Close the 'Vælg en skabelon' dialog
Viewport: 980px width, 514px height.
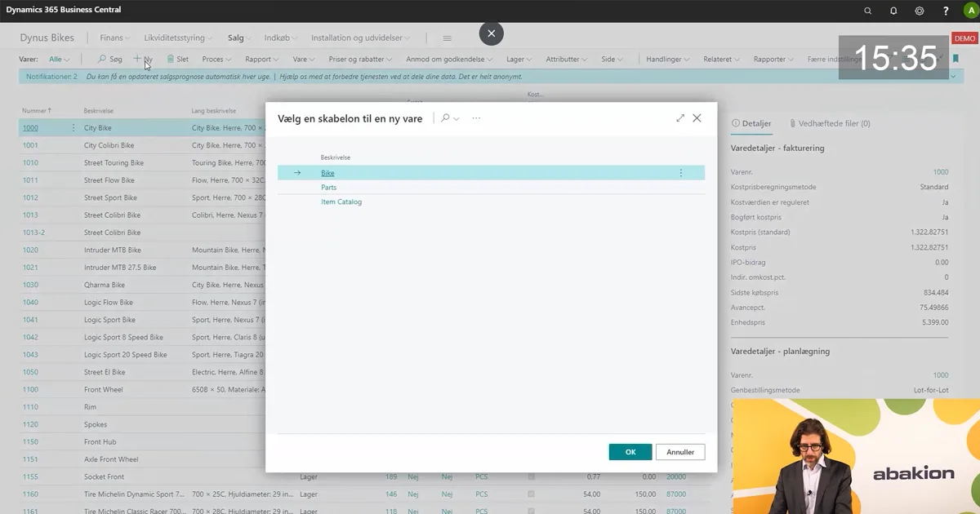[x=697, y=118]
